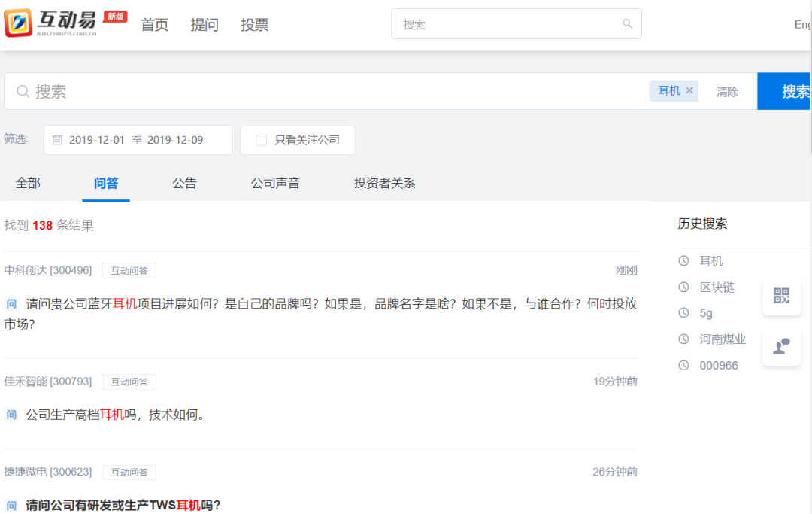This screenshot has width=812, height=514.
Task: Click the 26分钟前 timestamp
Action: pyautogui.click(x=615, y=472)
